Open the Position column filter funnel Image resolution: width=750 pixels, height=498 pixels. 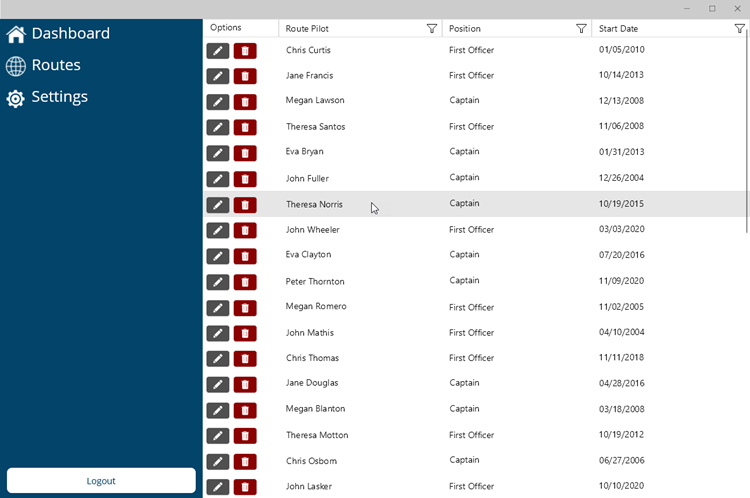[x=581, y=29]
